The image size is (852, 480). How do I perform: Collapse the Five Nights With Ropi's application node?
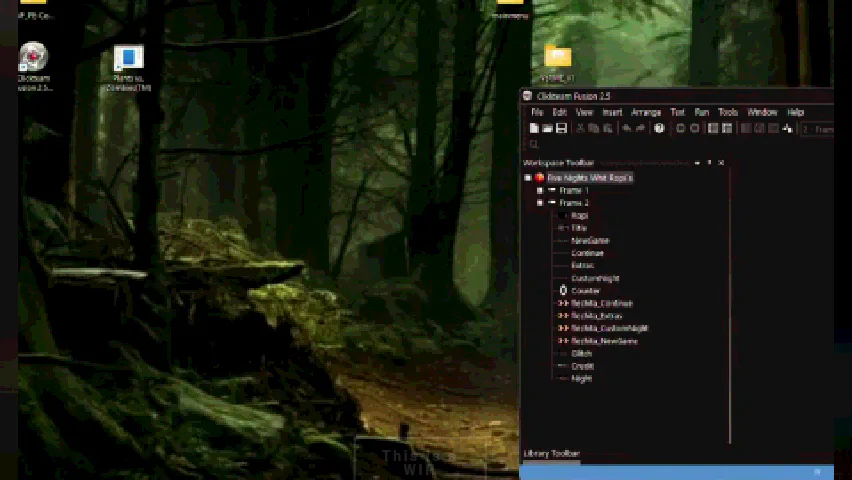[528, 178]
